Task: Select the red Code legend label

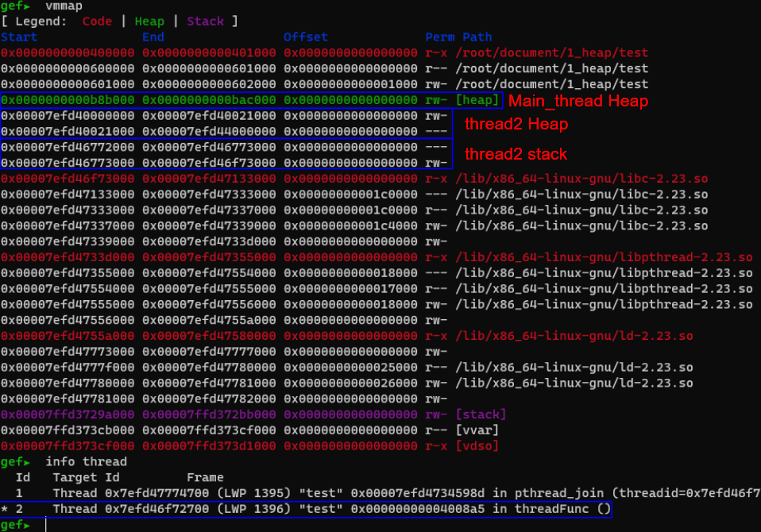Action: coord(99,21)
